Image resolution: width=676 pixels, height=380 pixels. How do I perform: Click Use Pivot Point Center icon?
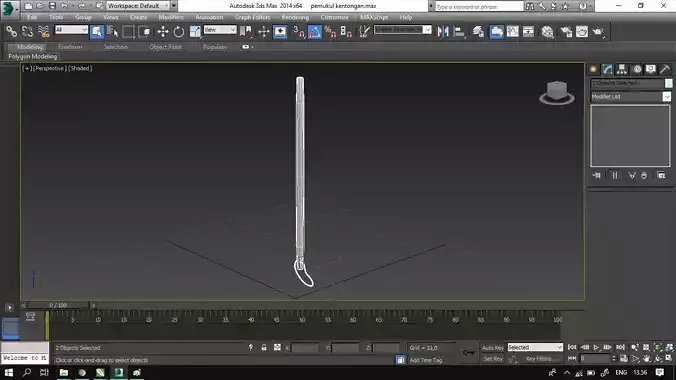[246, 31]
